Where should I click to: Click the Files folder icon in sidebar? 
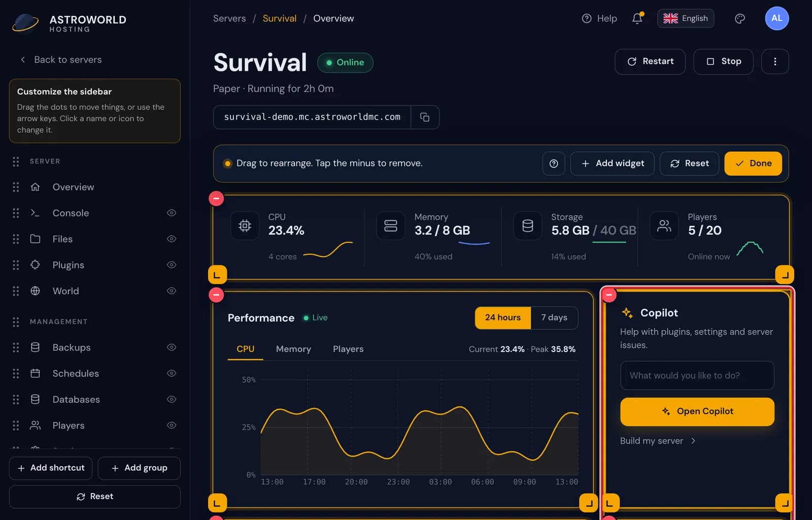point(35,239)
